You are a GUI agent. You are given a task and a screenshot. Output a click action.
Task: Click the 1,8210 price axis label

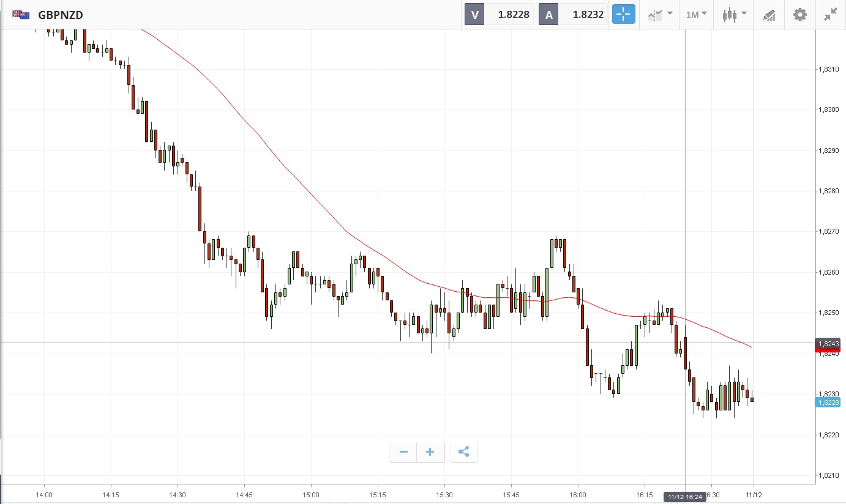828,475
